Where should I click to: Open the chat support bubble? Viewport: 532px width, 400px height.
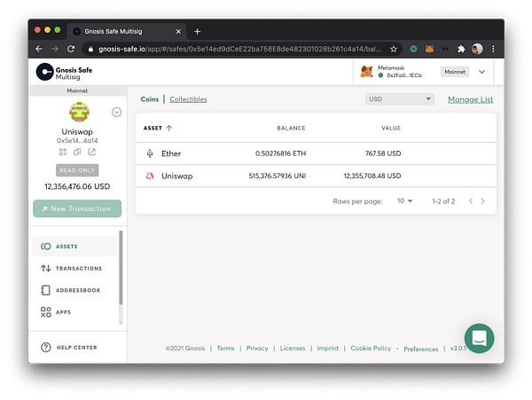(479, 338)
